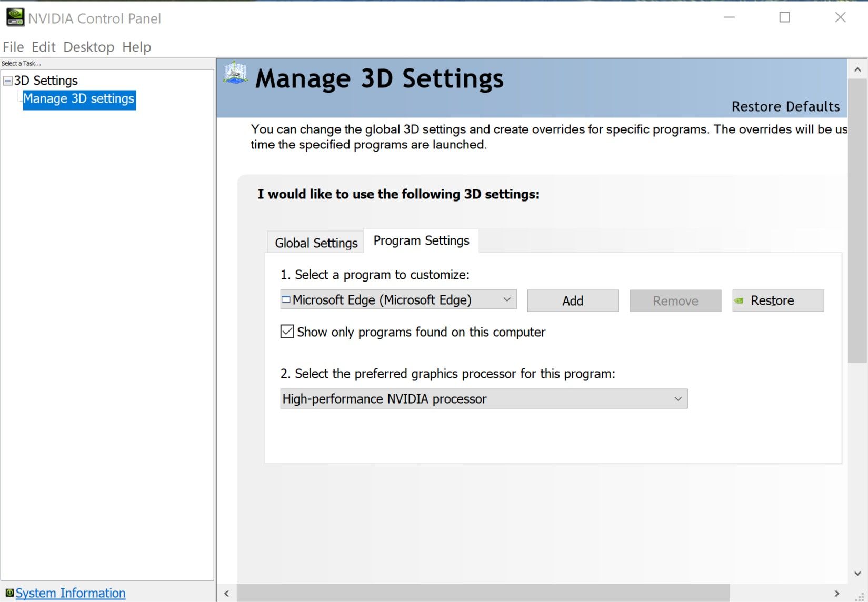This screenshot has height=602, width=868.
Task: Click the horizontal scrollbar right arrow
Action: (837, 593)
